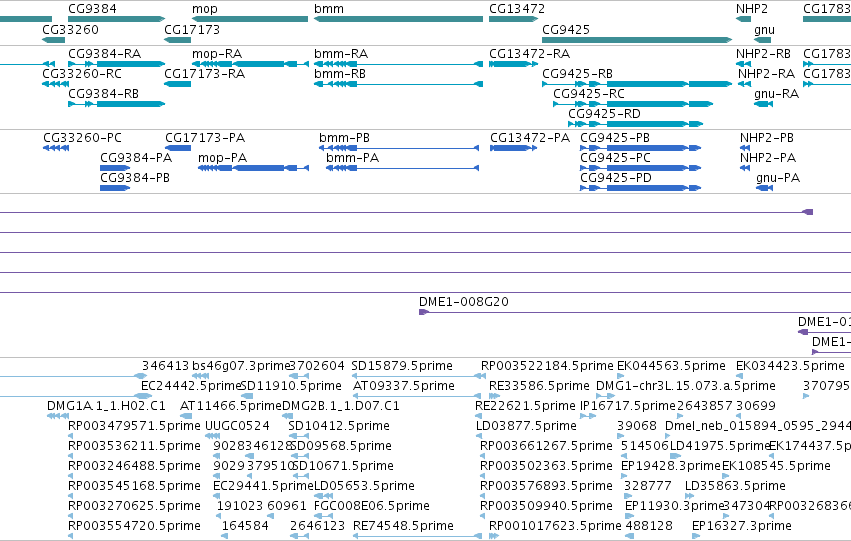Click transcript CG13472-RA
Image resolution: width=851 pixels, height=541 pixels.
(x=513, y=64)
